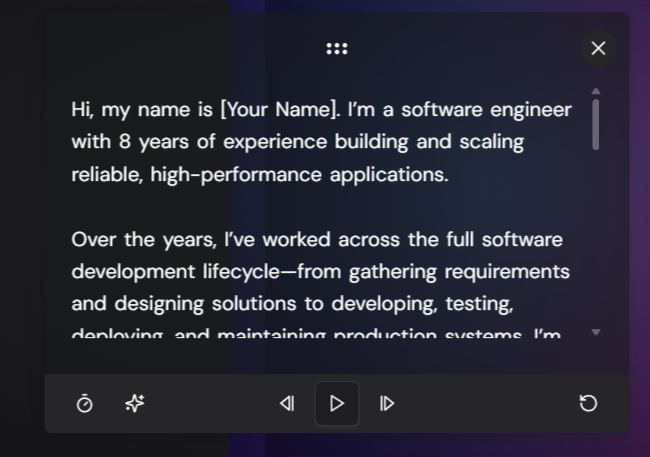Image resolution: width=650 pixels, height=457 pixels.
Task: Click the text "with 8 years of experience"
Action: 199,142
